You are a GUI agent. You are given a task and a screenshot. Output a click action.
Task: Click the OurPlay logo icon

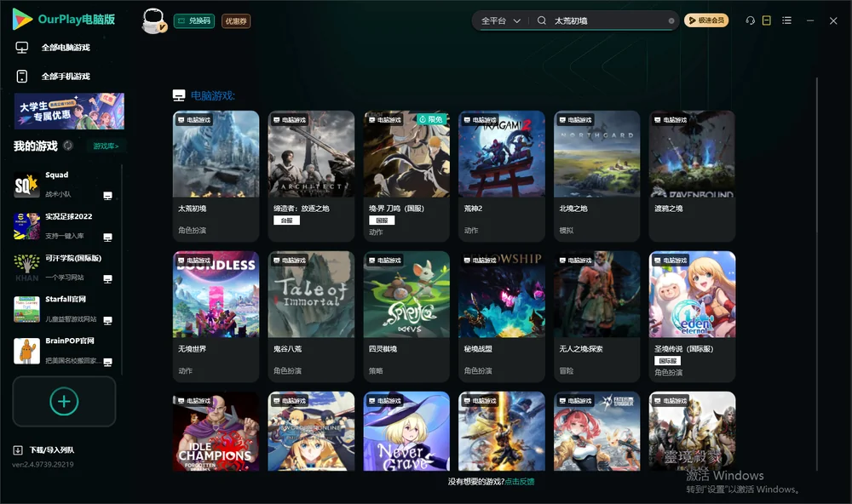point(22,19)
